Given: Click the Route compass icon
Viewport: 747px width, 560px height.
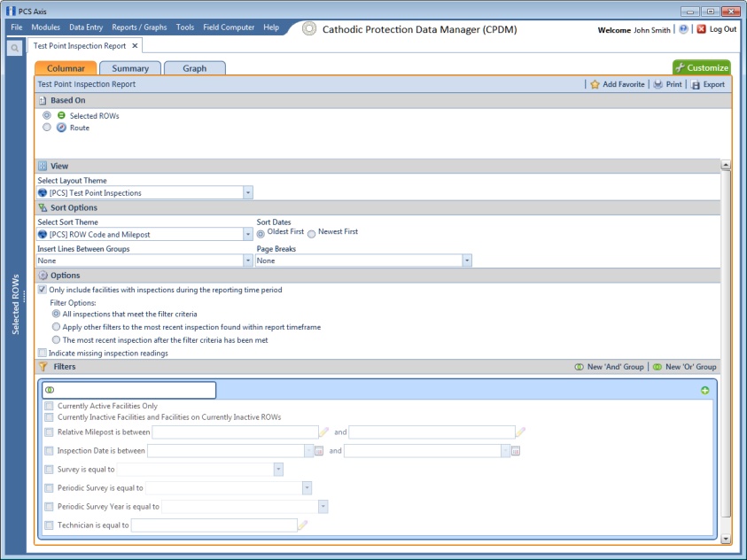Looking at the screenshot, I should 61,127.
